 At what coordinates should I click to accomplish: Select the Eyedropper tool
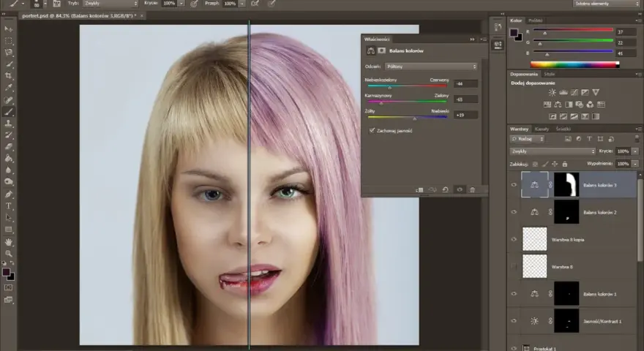click(9, 88)
